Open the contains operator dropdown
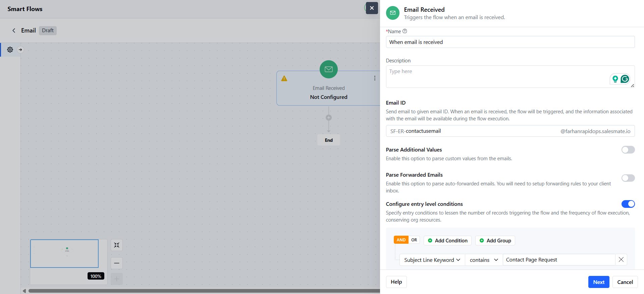This screenshot has width=644, height=294. click(x=484, y=260)
